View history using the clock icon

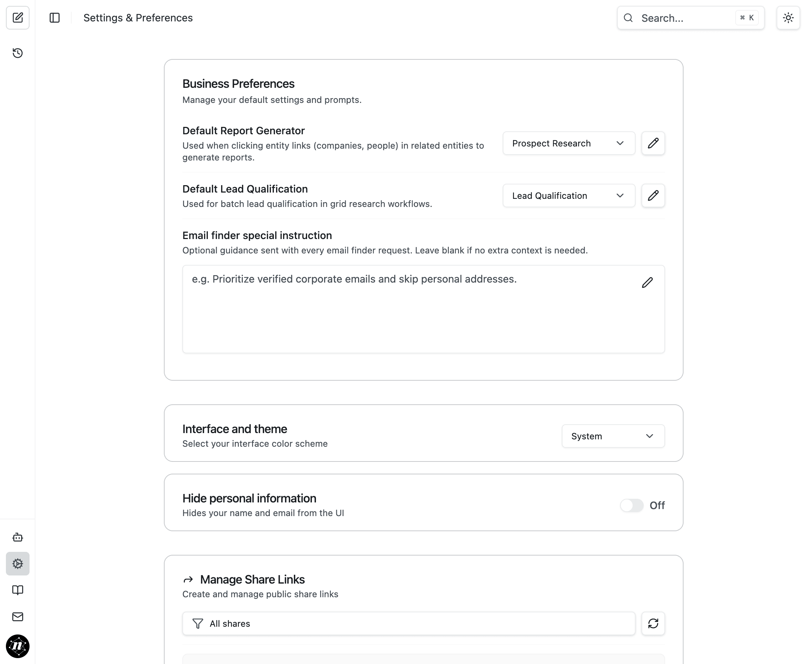pos(17,53)
